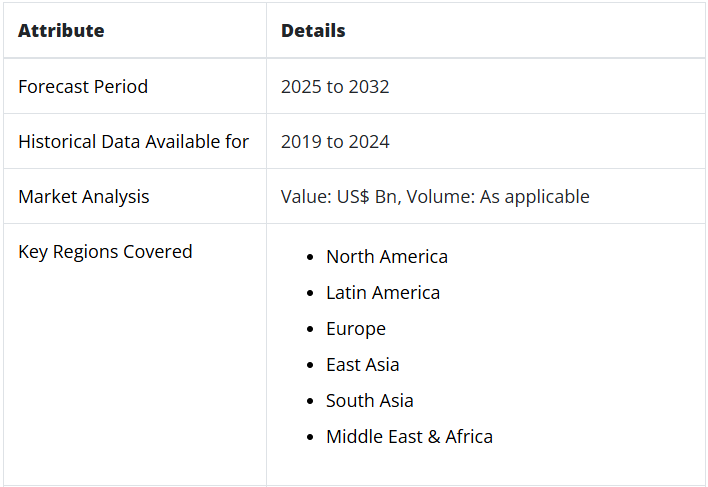Click the bullet before Middle East & Africa
The width and height of the screenshot is (708, 487).
click(x=310, y=437)
